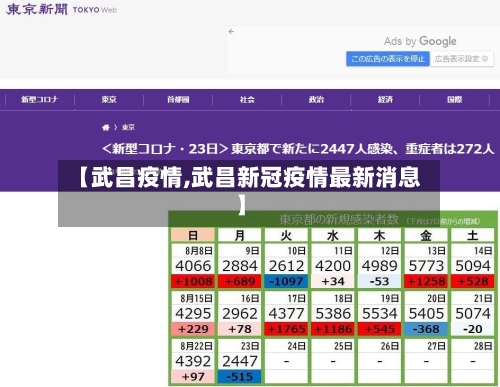Click the home icon in breadcrumb

click(106, 127)
